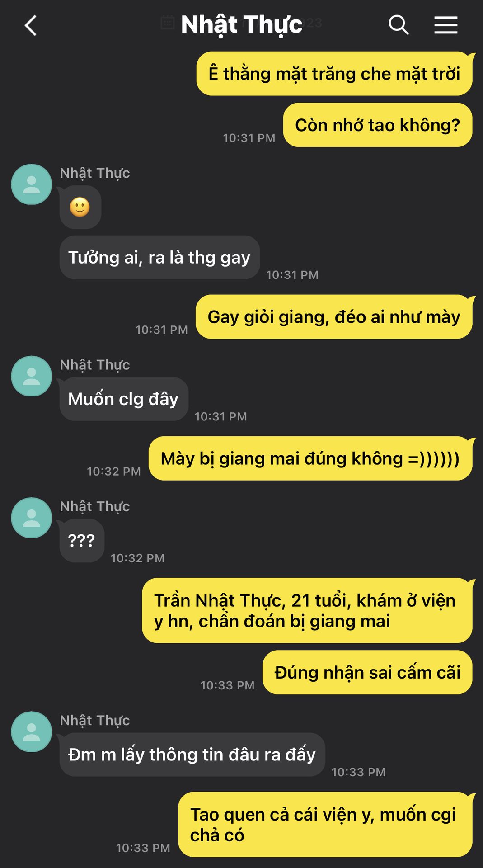Tap the smiley emoji message bubble
The width and height of the screenshot is (483, 868).
[x=80, y=208]
